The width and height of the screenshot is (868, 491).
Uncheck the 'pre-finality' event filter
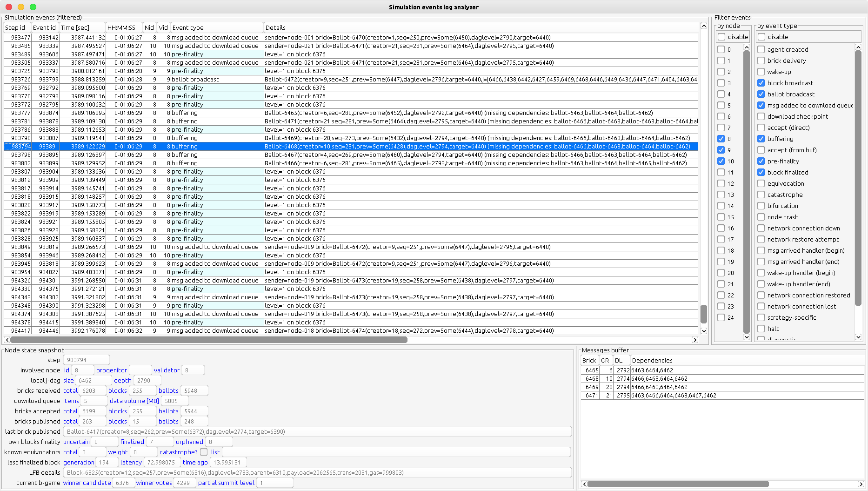[x=761, y=161]
